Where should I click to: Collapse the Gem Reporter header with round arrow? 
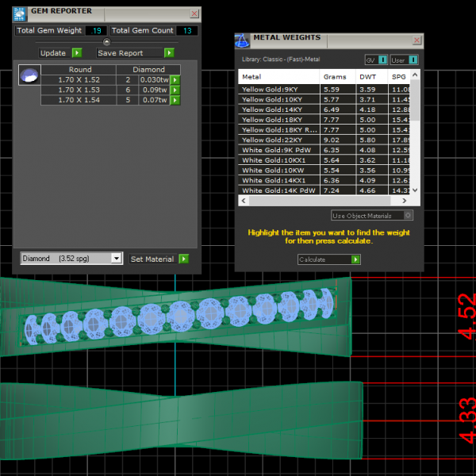pos(106,42)
